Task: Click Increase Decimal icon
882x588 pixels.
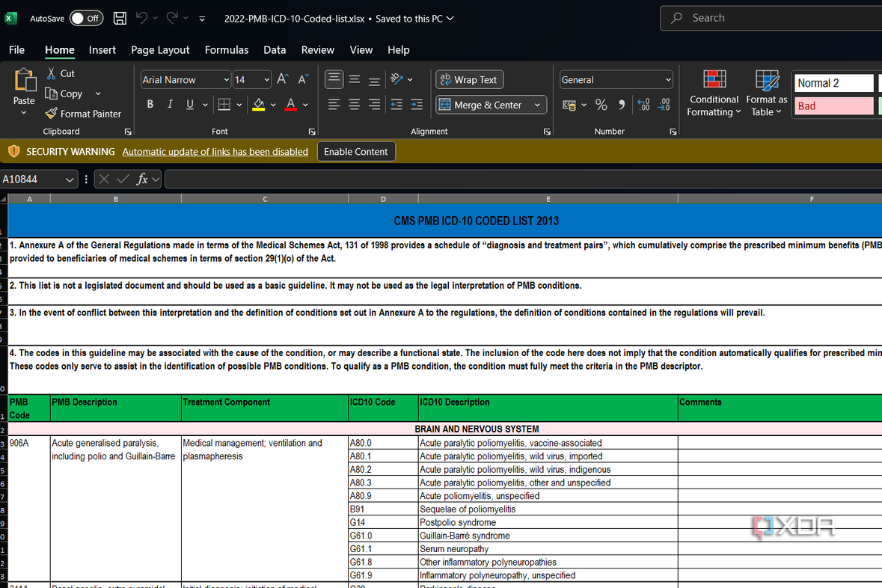Action: click(x=643, y=105)
